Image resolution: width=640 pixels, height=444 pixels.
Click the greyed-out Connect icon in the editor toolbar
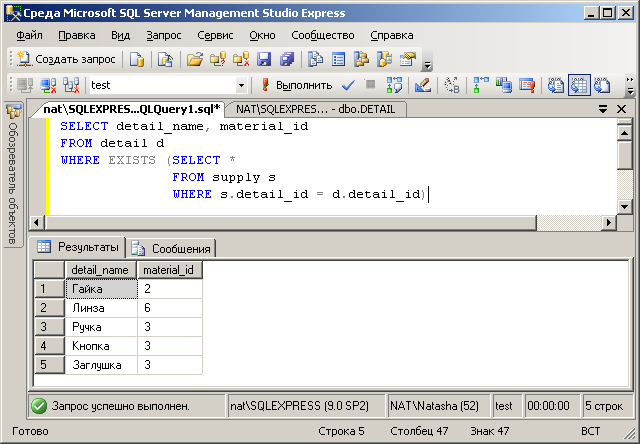tap(25, 85)
